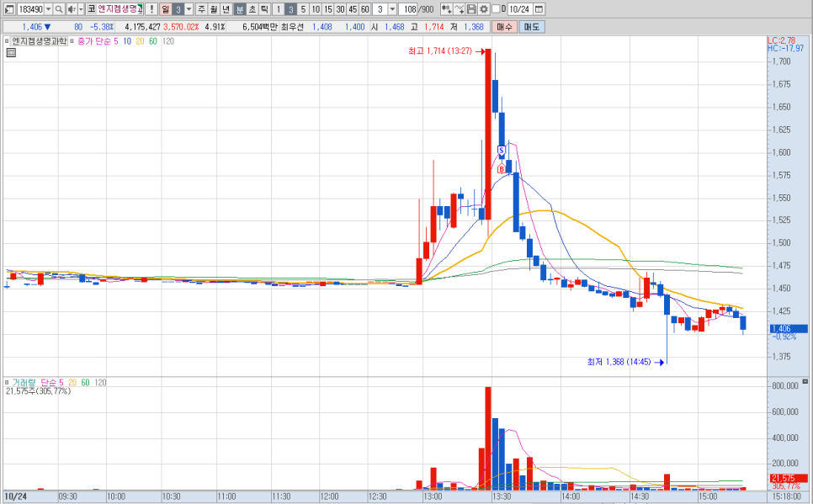This screenshot has height=504, width=813.
Task: Open the calendar date picker icon
Action: coord(539,9)
